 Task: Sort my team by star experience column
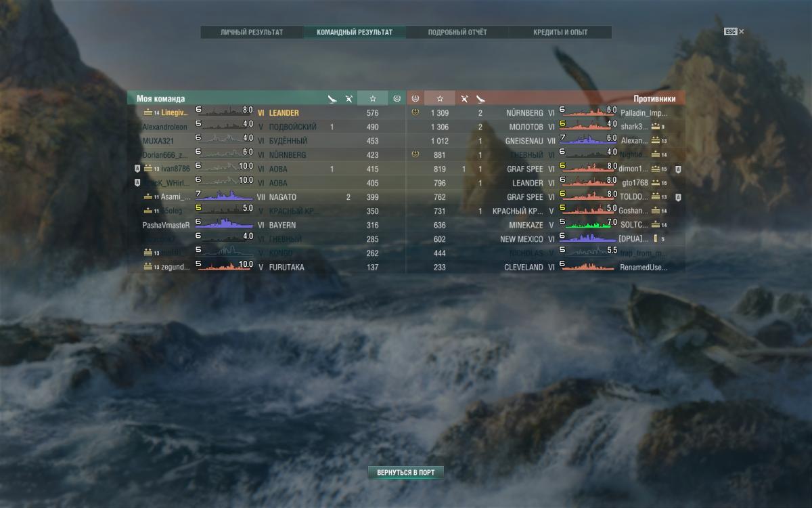click(373, 99)
